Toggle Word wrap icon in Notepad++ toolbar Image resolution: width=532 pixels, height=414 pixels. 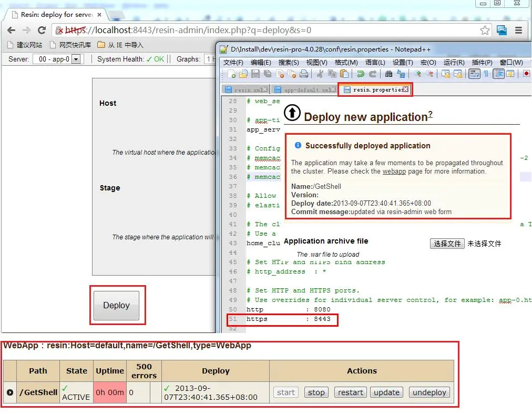474,74
